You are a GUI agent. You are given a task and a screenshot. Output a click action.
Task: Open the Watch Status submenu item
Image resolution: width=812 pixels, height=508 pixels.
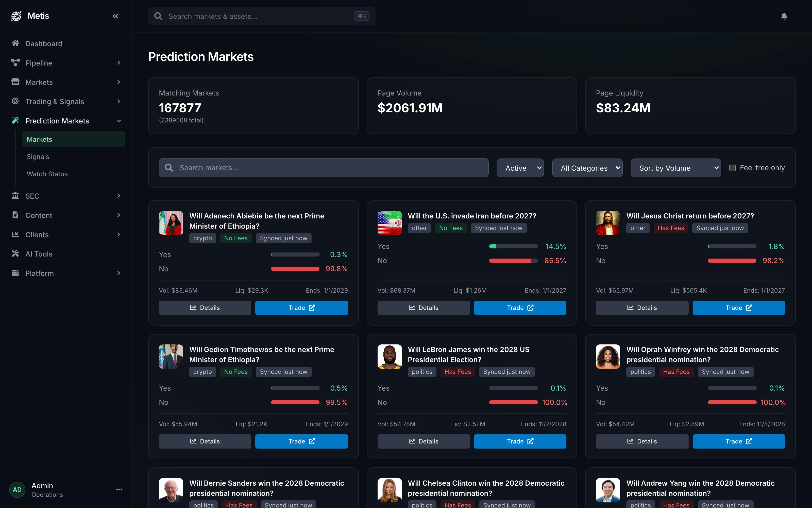[x=74, y=174]
